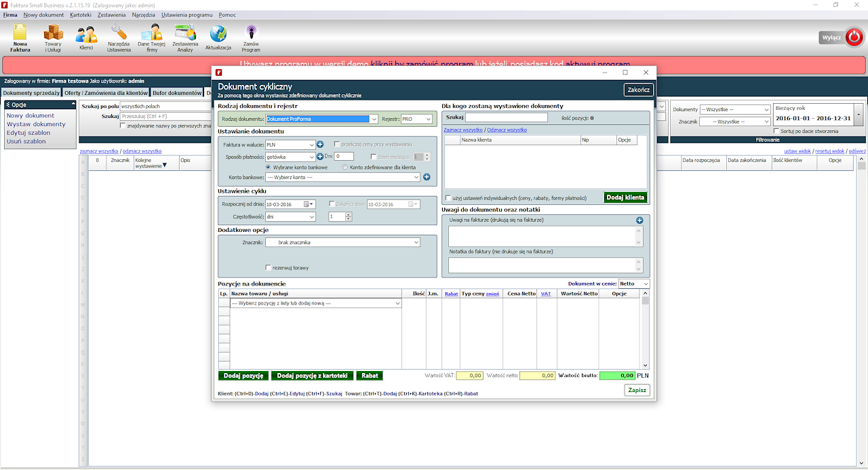
Task: Click Rabat green button
Action: [x=370, y=376]
